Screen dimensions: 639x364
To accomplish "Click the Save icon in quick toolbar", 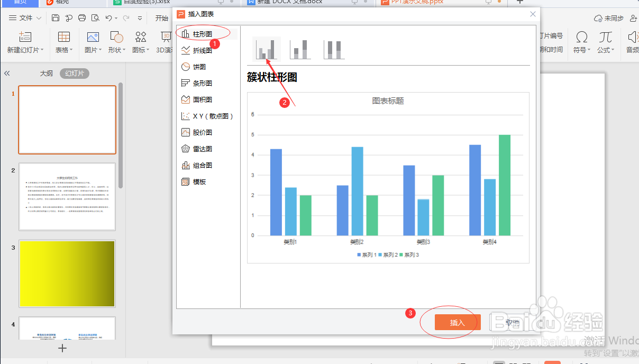I will coord(56,18).
